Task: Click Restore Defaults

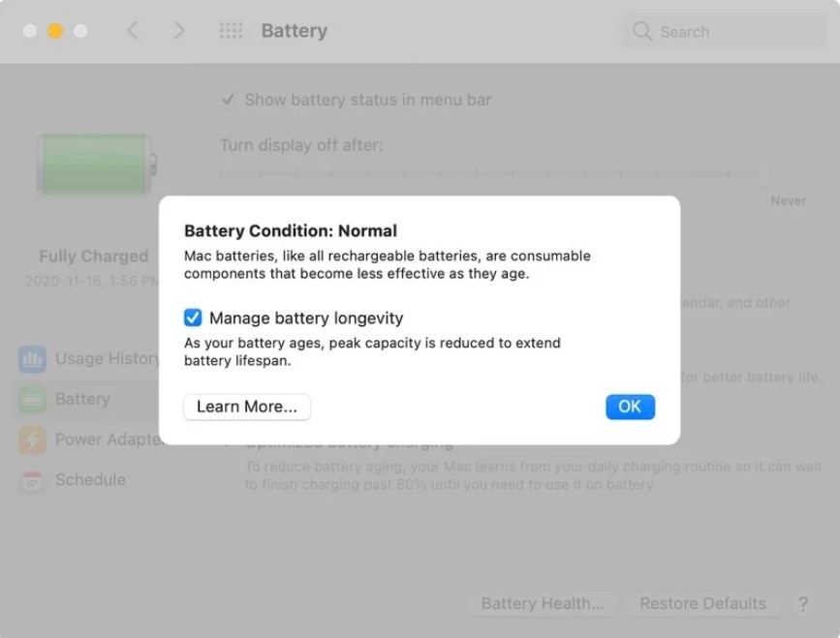Action: (702, 603)
